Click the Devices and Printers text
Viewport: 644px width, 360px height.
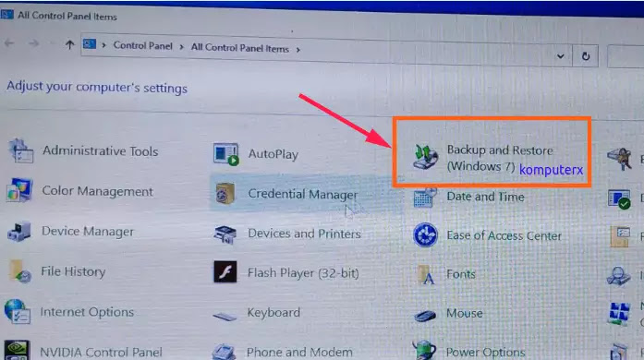pos(304,234)
